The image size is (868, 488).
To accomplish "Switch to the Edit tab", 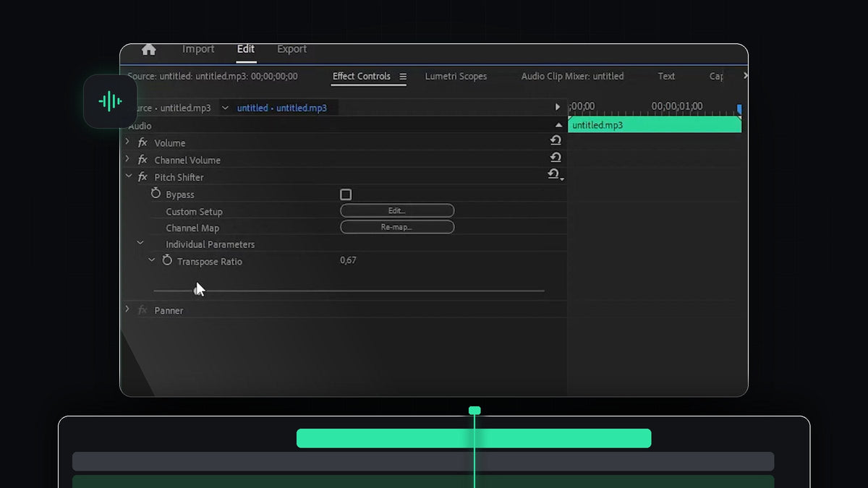I will (x=246, y=49).
